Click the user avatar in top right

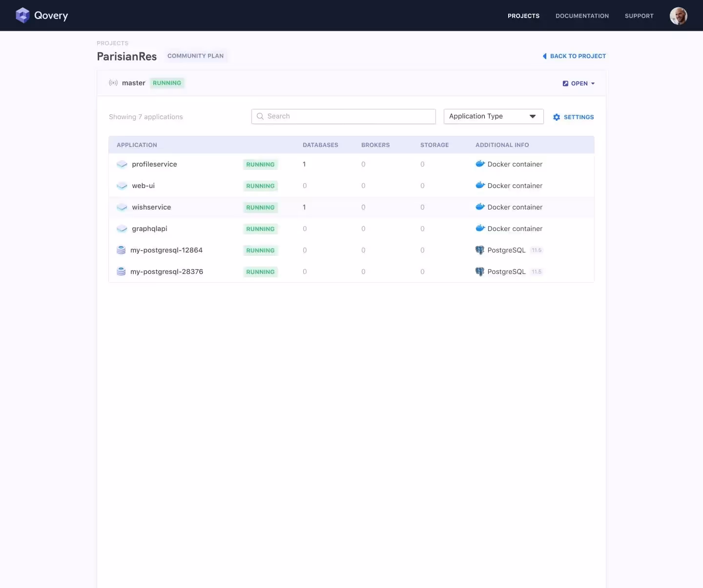coord(679,16)
